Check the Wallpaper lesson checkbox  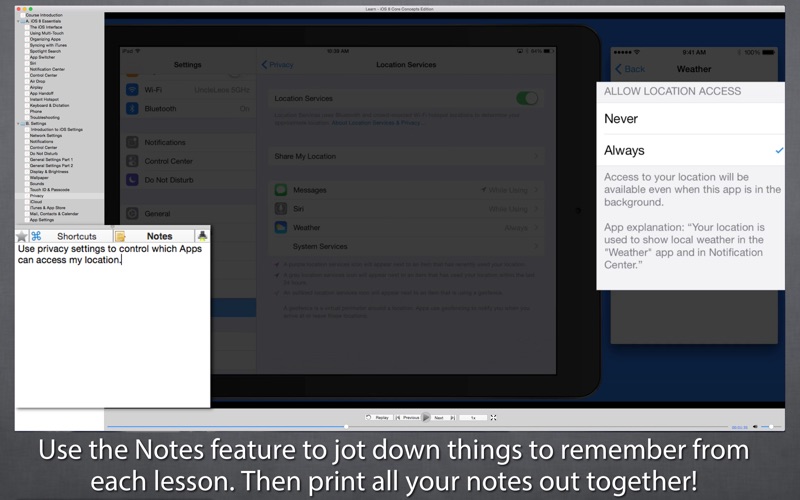point(27,178)
